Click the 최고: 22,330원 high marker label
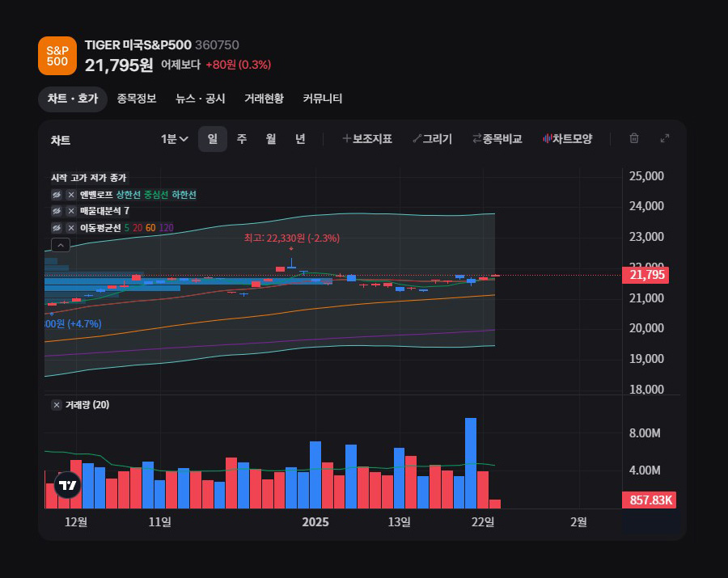Screen dimensions: 728x578 tap(291, 238)
